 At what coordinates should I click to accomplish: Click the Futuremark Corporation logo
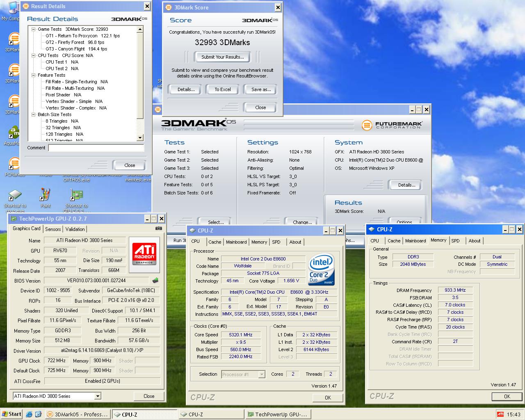coord(392,125)
